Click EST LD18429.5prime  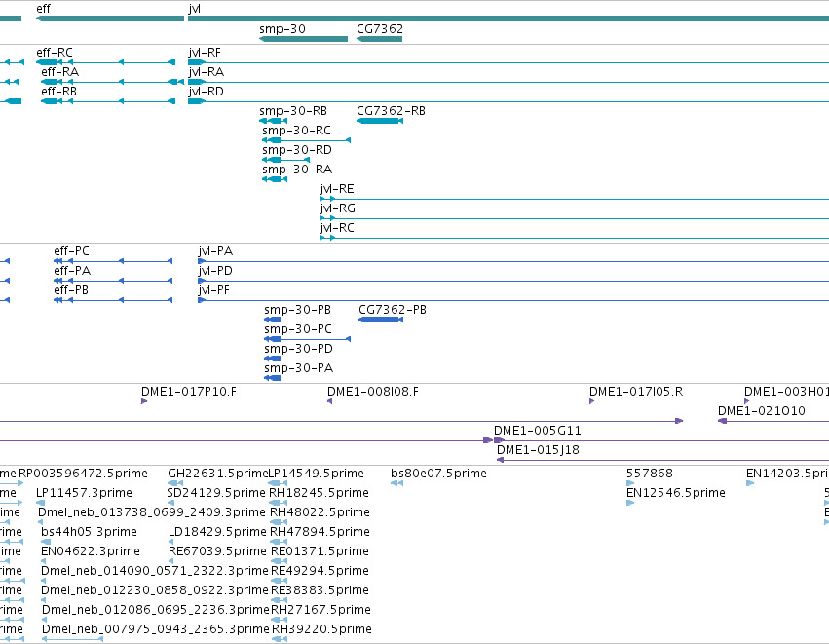click(x=171, y=542)
